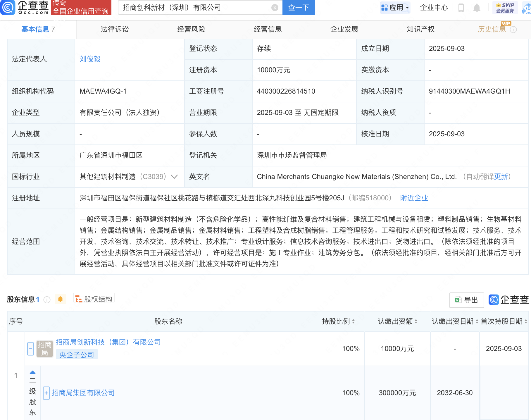Screen dimensions: 531x420
Task: Click the 招商局 company logo thumbnail
Action: pos(45,349)
